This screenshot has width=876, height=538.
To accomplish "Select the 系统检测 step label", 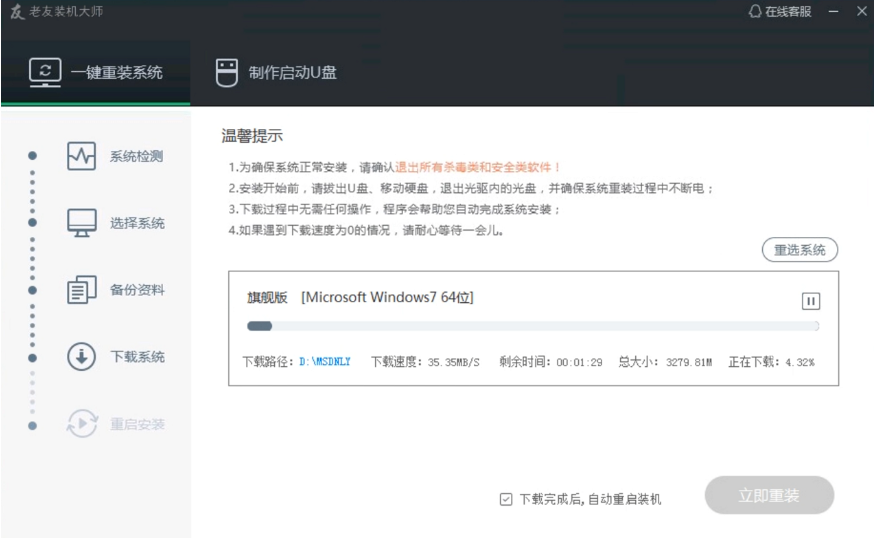I will pos(136,156).
